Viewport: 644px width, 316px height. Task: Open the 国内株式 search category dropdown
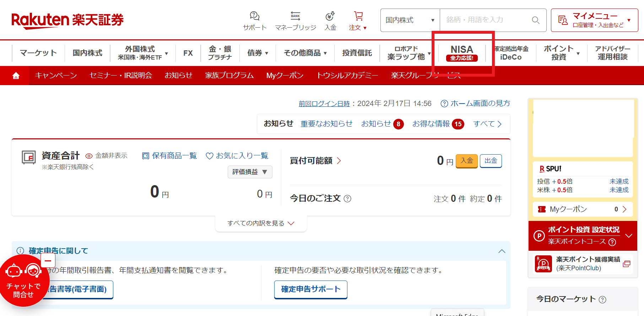click(410, 20)
